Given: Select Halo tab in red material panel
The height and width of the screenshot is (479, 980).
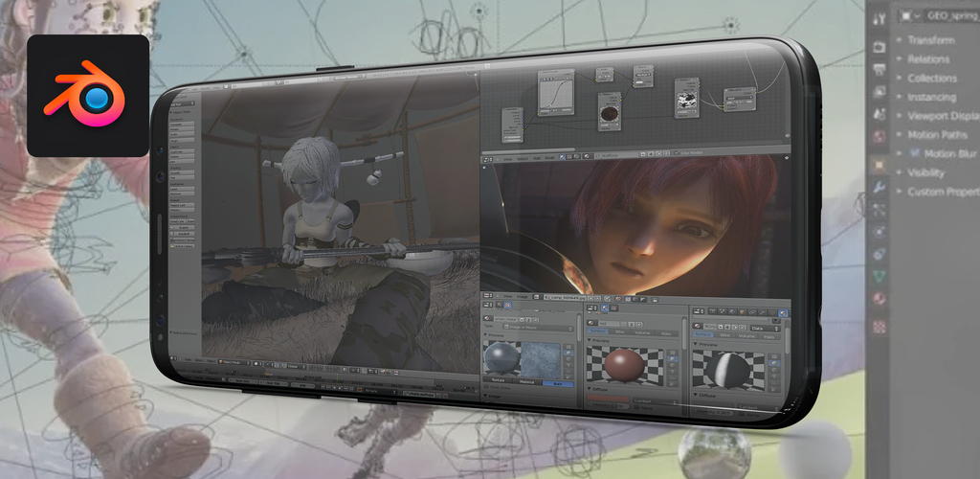Looking at the screenshot, I should [666, 333].
